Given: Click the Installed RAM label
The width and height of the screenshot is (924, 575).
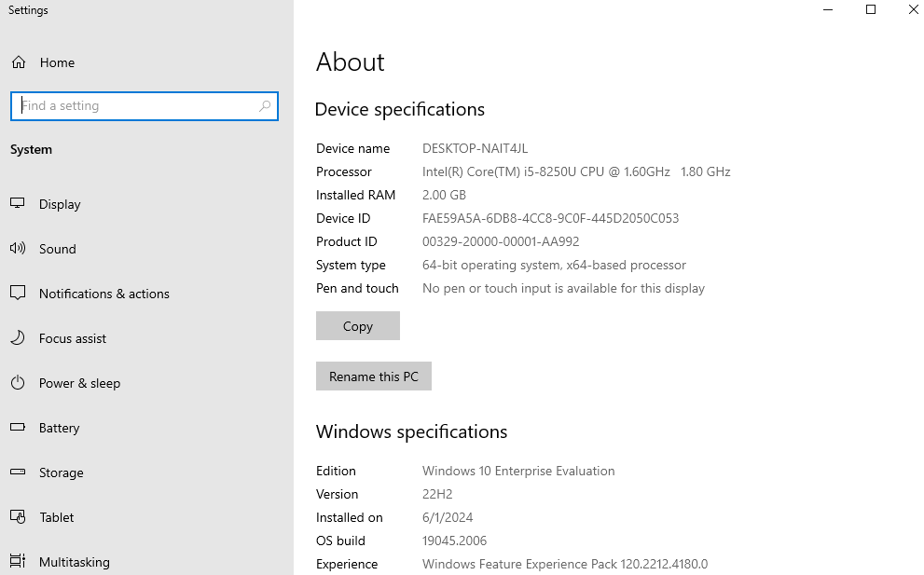Looking at the screenshot, I should click(355, 195).
